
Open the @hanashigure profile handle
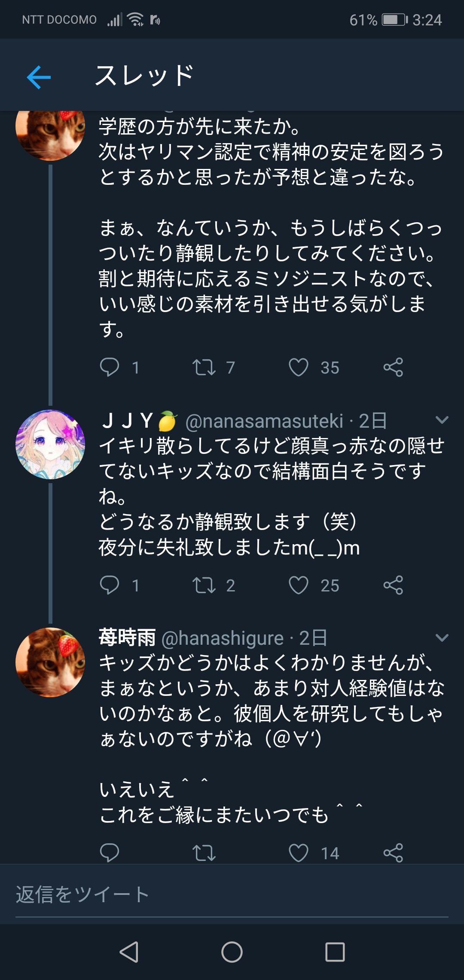(x=223, y=638)
